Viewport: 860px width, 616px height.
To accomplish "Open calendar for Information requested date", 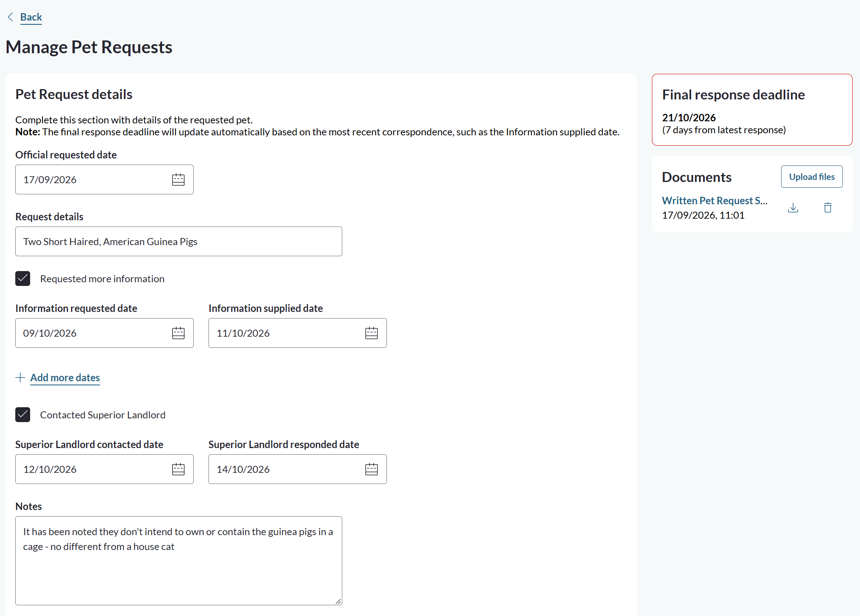I will click(x=178, y=333).
